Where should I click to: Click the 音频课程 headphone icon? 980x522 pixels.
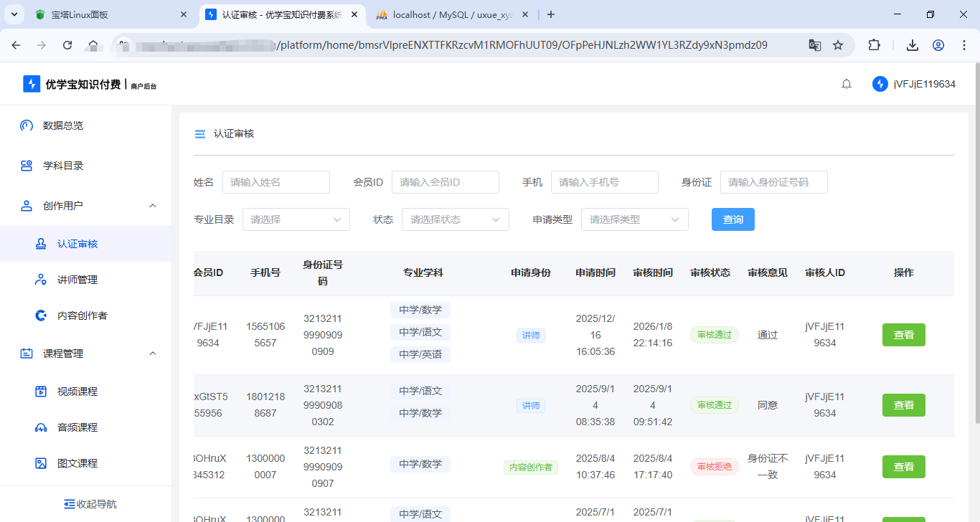tap(41, 427)
